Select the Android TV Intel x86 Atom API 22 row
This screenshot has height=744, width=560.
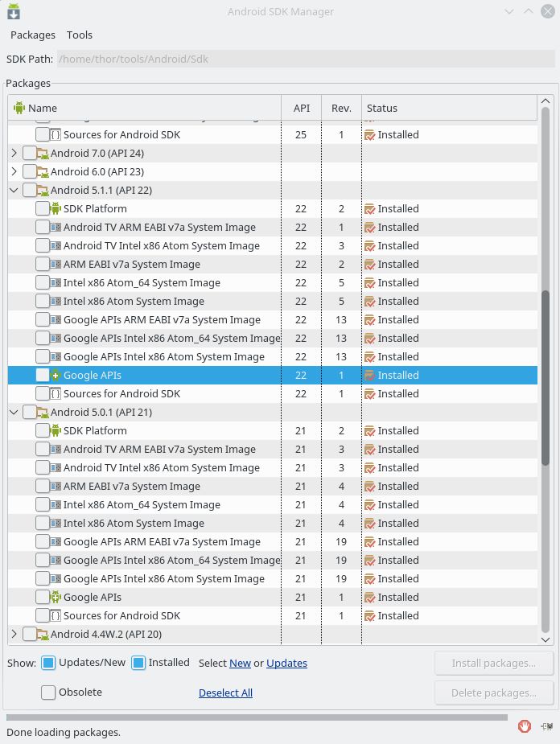point(273,246)
